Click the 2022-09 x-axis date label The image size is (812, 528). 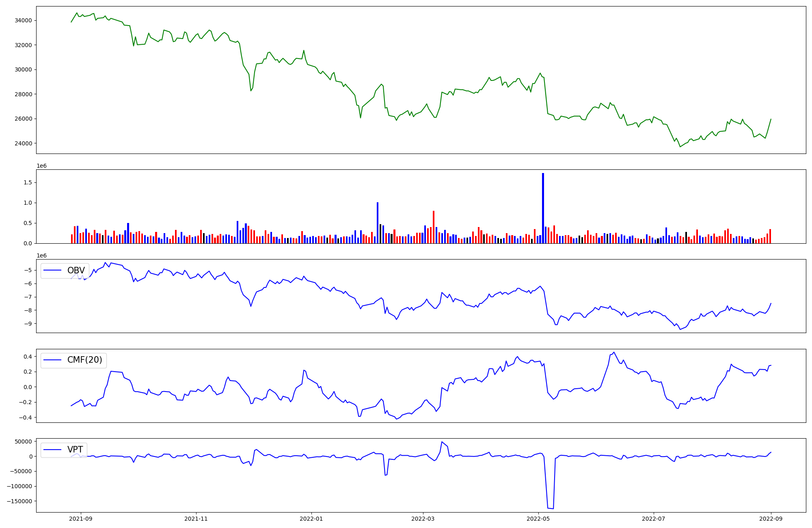(x=771, y=519)
